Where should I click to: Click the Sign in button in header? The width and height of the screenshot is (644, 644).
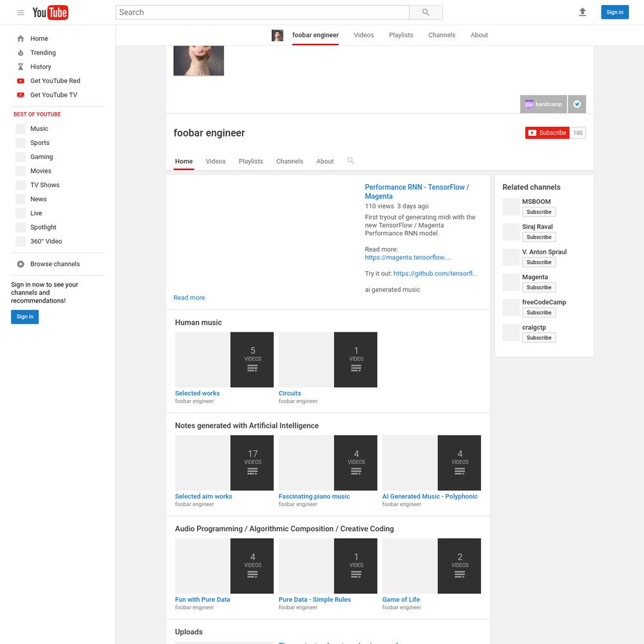coord(614,12)
